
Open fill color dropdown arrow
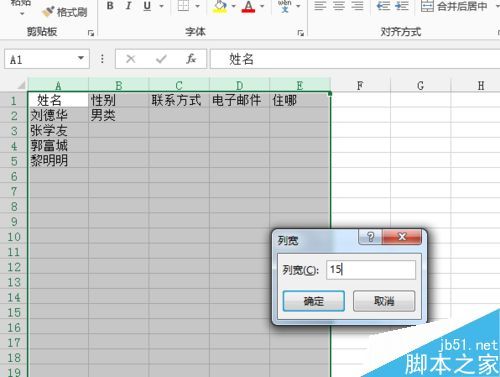(233, 6)
